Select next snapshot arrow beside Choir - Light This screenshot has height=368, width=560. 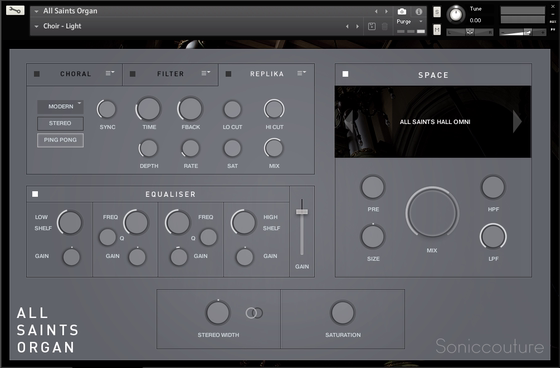(x=357, y=26)
